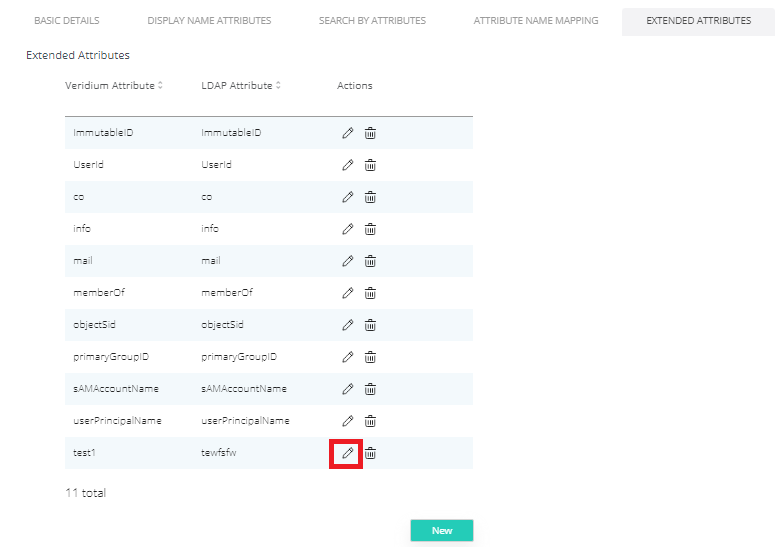Edit the test1 attribute row
Image resolution: width=780 pixels, height=547 pixels.
click(x=347, y=453)
